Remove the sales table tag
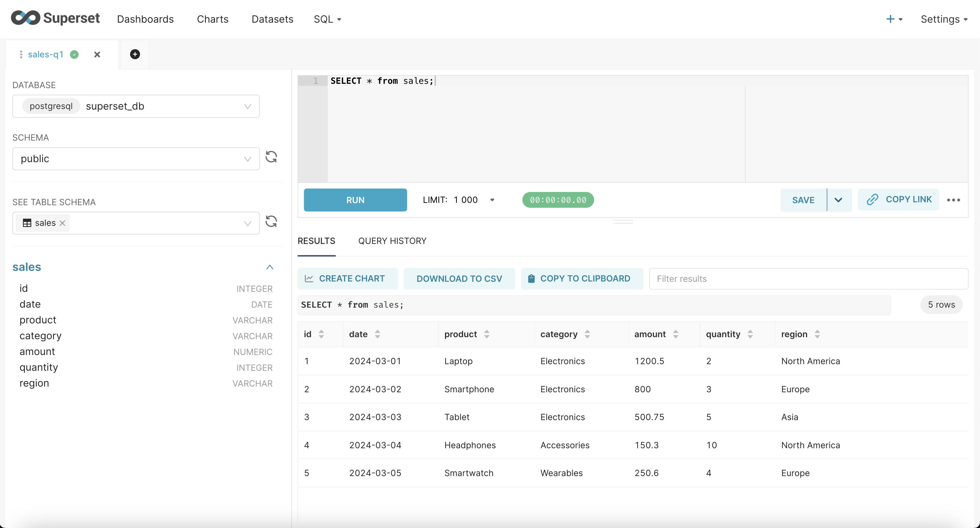Viewport: 980px width, 528px height. 63,223
